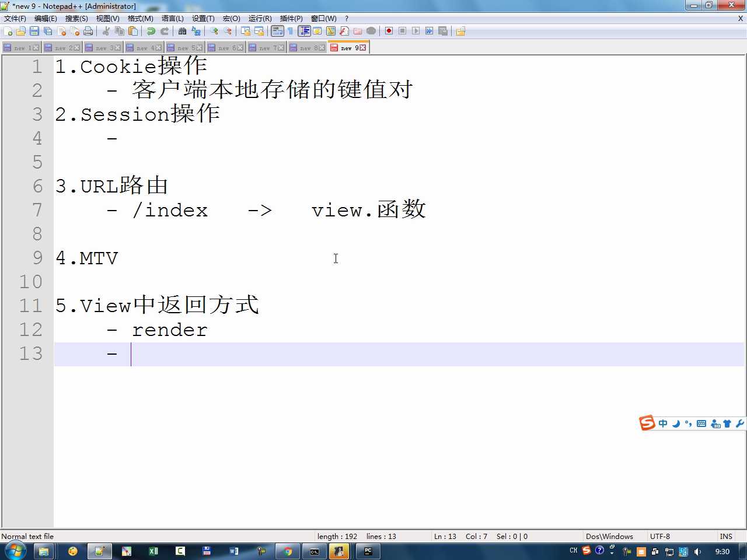Open the 文件(F) menu

15,19
